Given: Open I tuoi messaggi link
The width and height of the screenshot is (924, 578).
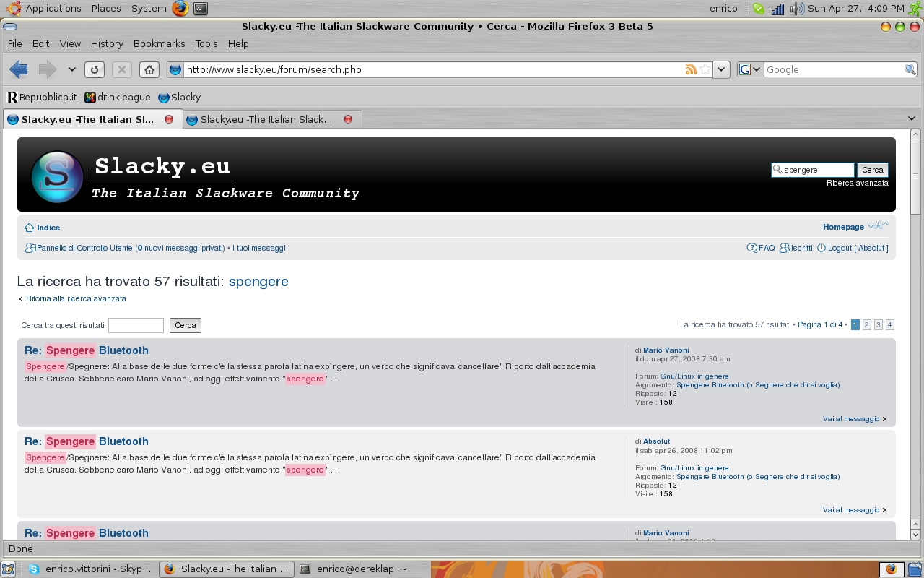Looking at the screenshot, I should [259, 248].
